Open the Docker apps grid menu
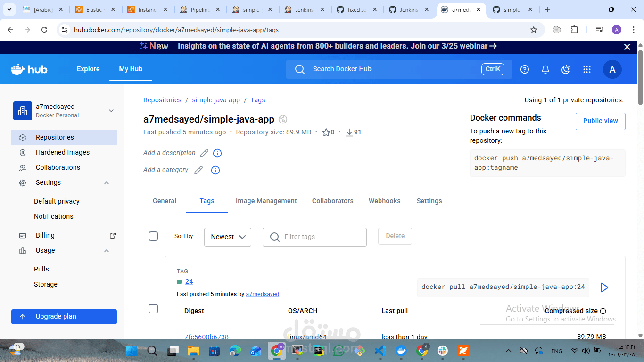Image resolution: width=644 pixels, height=362 pixels. [587, 69]
